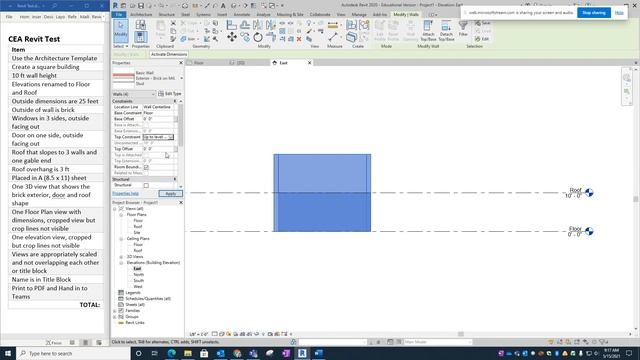Click East view Roof level marker
Image resolution: width=640 pixels, height=360 pixels.
(589, 192)
